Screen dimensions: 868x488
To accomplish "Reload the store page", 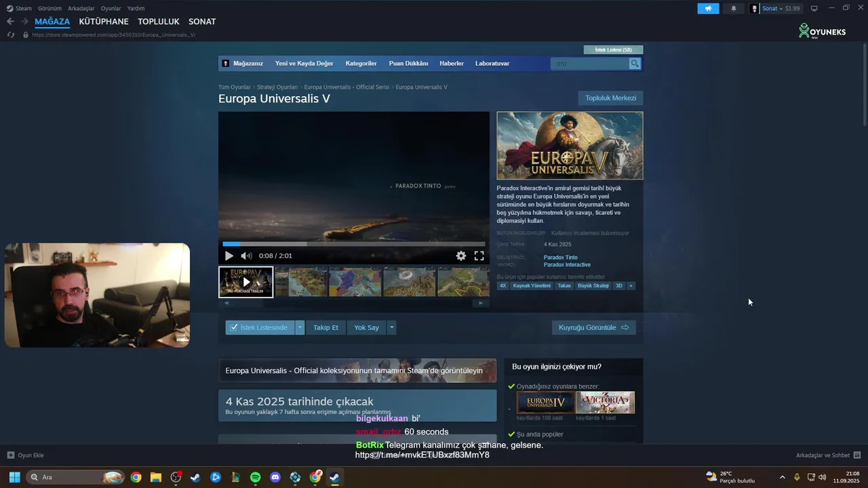I will pos(10,35).
